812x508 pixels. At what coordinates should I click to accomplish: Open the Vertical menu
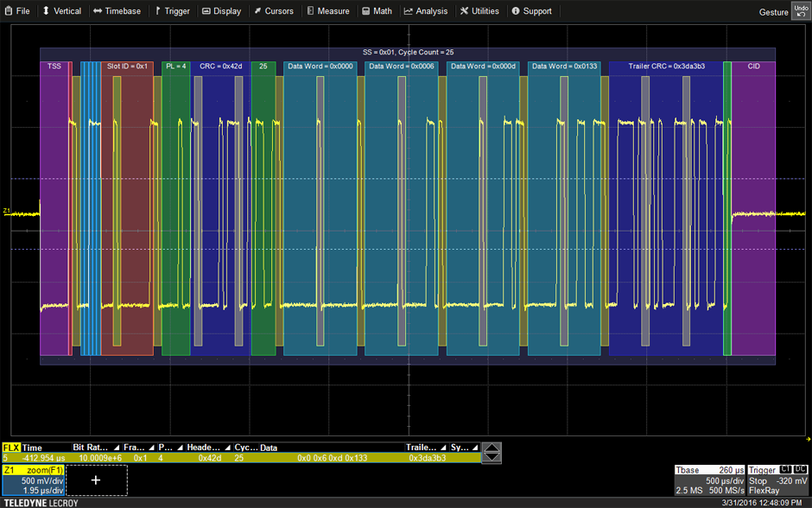[x=61, y=11]
